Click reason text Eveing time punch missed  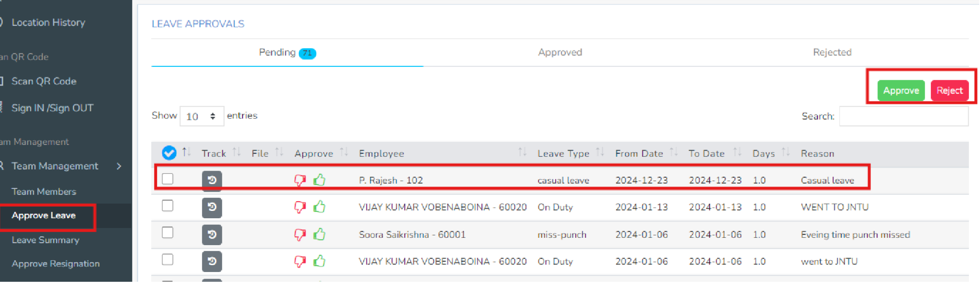tap(855, 235)
